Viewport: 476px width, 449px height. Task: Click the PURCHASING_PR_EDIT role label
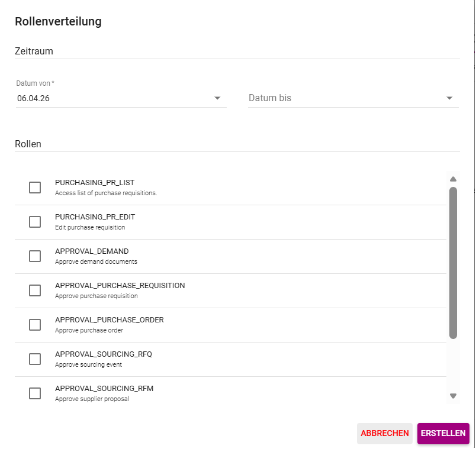point(95,217)
